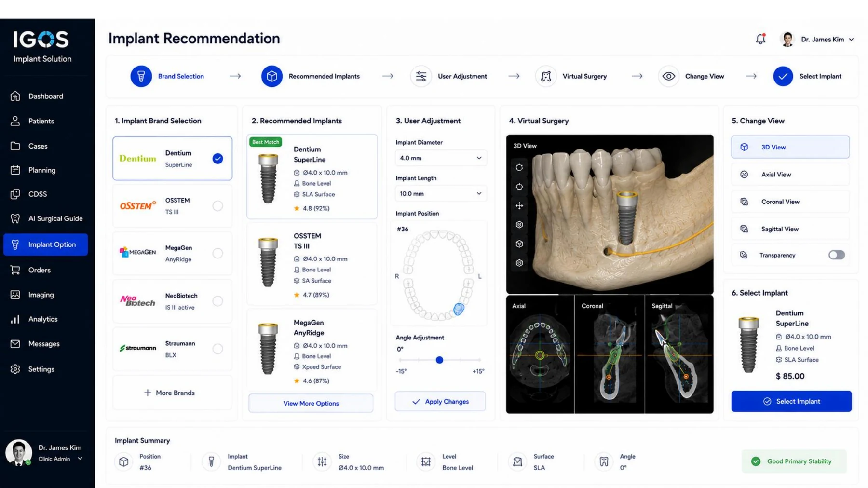Enable the Transparency toggle switch
The image size is (868, 488).
[837, 255]
